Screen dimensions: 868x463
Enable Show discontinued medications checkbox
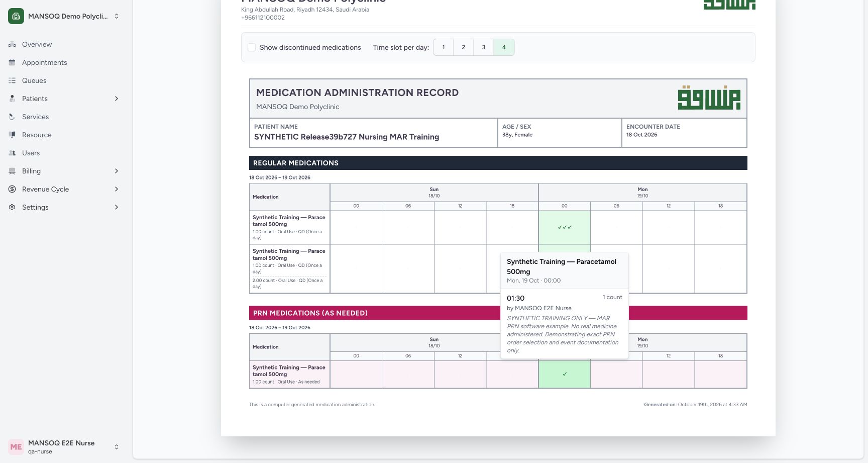(252, 47)
